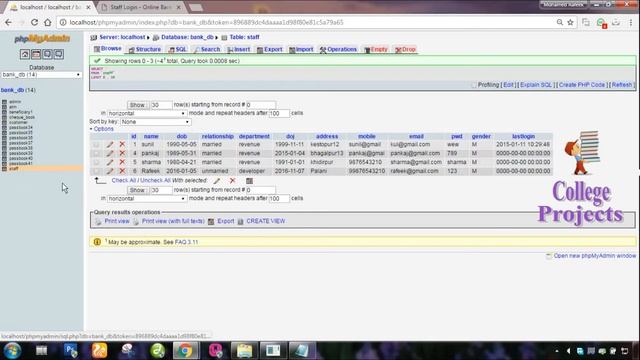Edit the Rafeek row with pencil icon
Image resolution: width=640 pixels, height=360 pixels.
click(x=110, y=171)
